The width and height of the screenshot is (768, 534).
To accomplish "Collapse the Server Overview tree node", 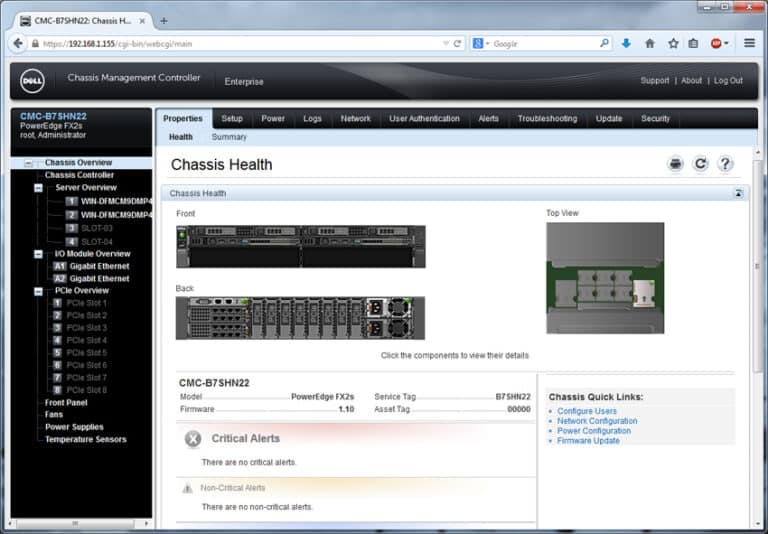I will pos(38,188).
